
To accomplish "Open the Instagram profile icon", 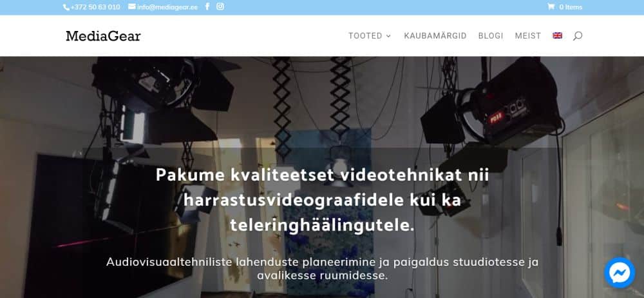I will (220, 6).
